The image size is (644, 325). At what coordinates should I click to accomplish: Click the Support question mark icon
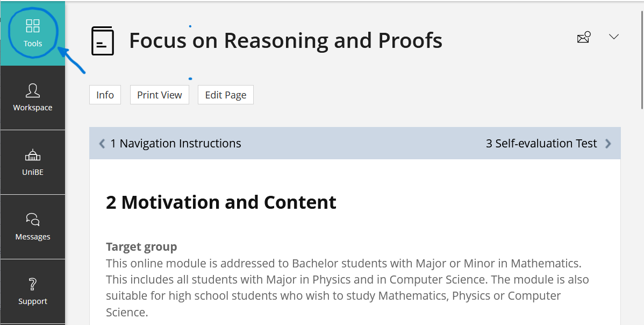33,284
